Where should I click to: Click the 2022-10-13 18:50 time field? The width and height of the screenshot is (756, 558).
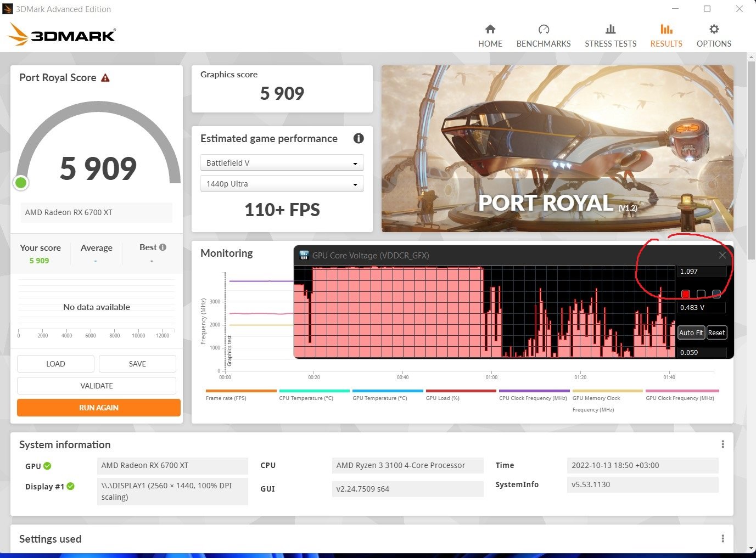643,465
